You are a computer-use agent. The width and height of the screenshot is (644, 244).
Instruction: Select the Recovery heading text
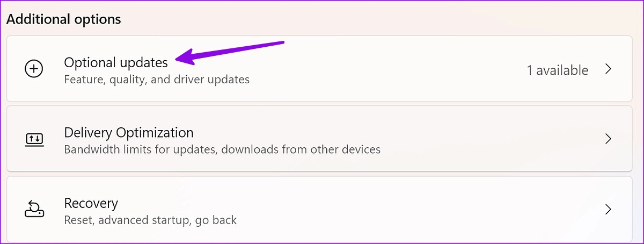91,203
